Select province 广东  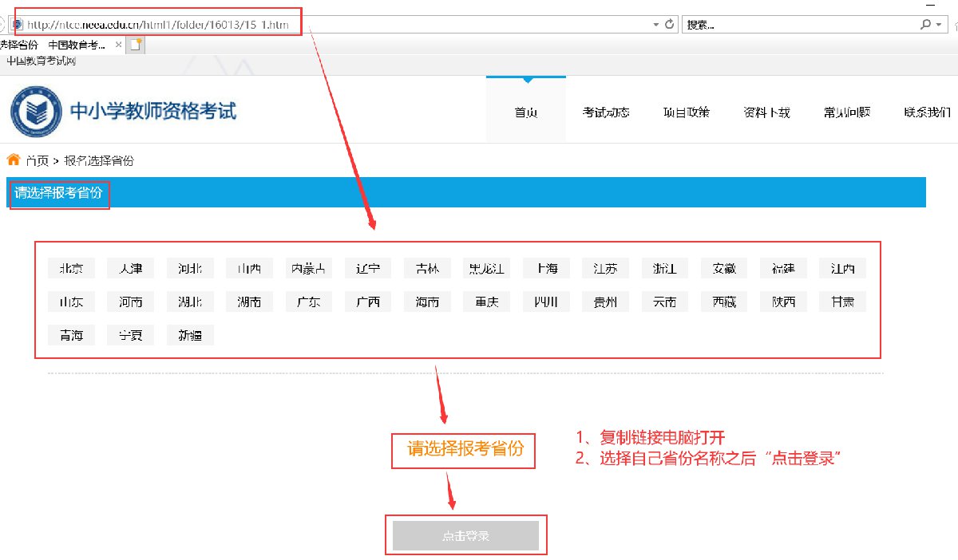click(x=308, y=302)
